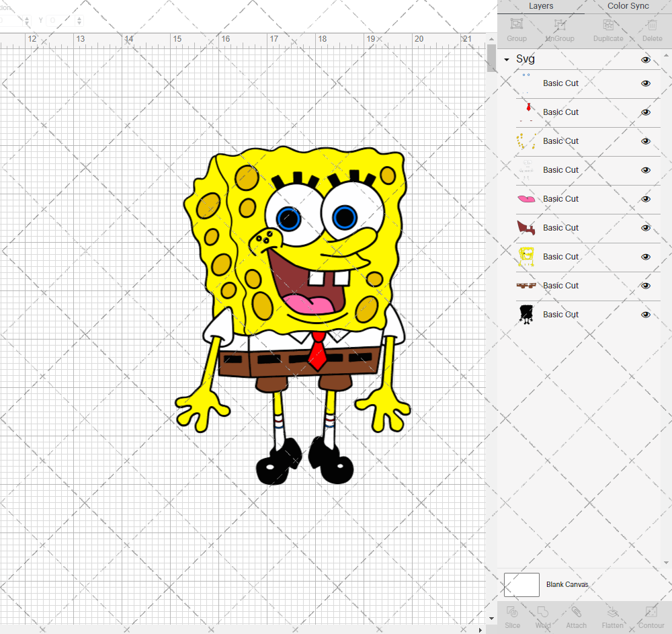Select the red tie layer thumbnail
The height and width of the screenshot is (634, 672).
click(x=526, y=112)
